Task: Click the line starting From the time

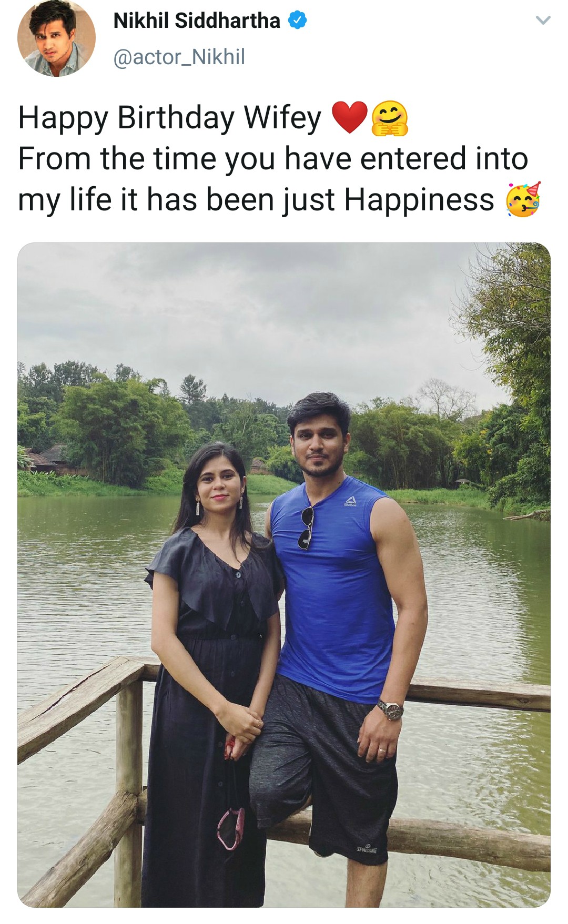Action: tap(273, 158)
